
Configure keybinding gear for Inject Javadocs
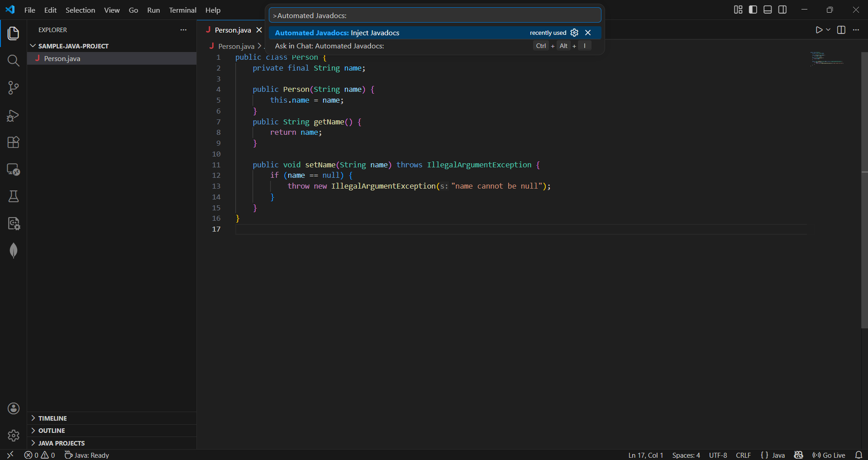tap(574, 33)
